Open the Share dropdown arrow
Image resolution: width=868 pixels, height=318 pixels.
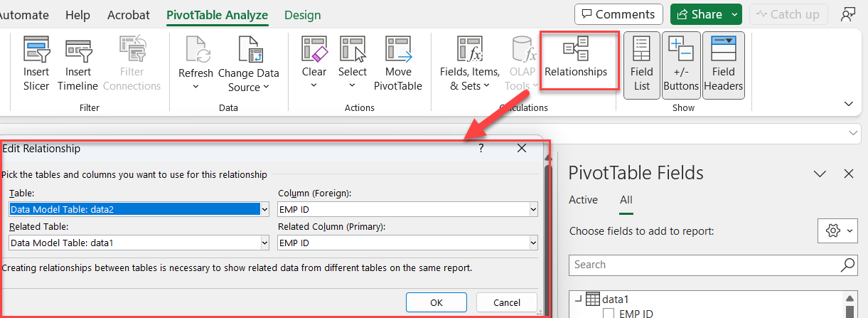(x=736, y=14)
